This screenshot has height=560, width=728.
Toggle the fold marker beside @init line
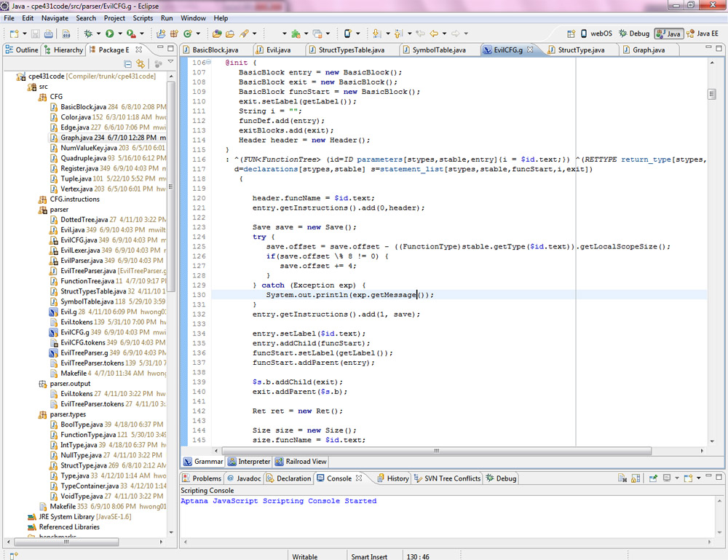click(209, 63)
